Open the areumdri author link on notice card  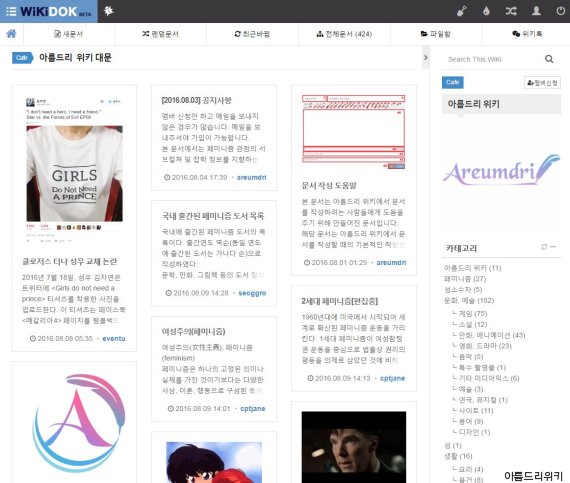pos(251,177)
